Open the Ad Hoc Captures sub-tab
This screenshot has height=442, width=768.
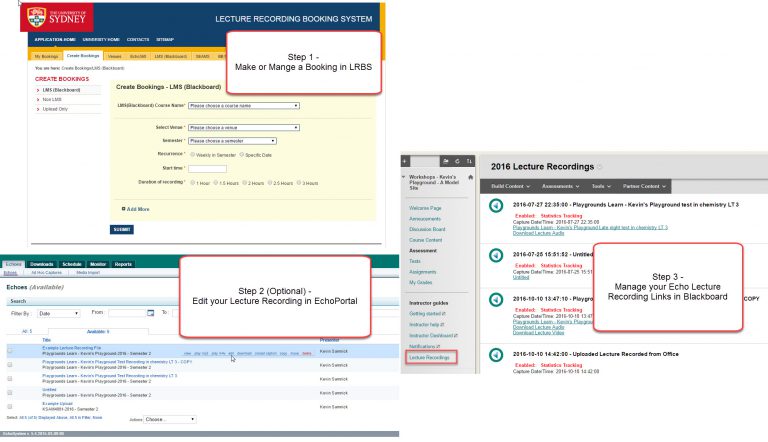(47, 272)
